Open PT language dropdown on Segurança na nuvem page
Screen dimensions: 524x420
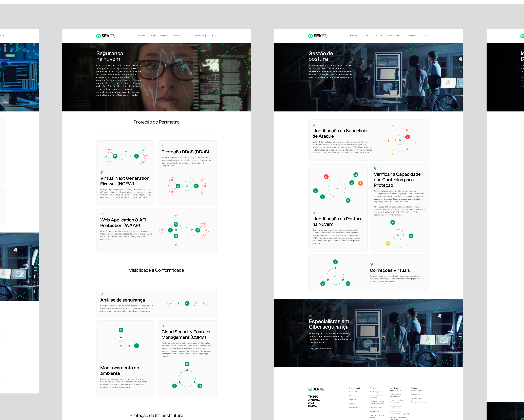pyautogui.click(x=214, y=36)
